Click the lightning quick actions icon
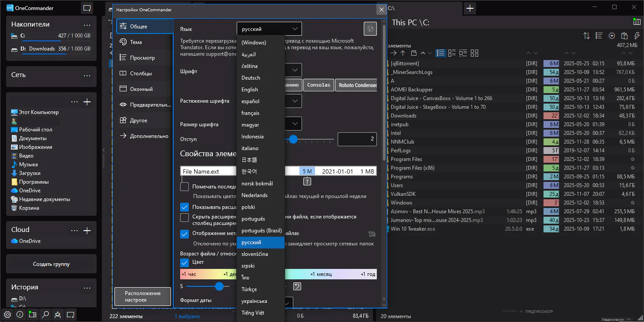 (637, 36)
